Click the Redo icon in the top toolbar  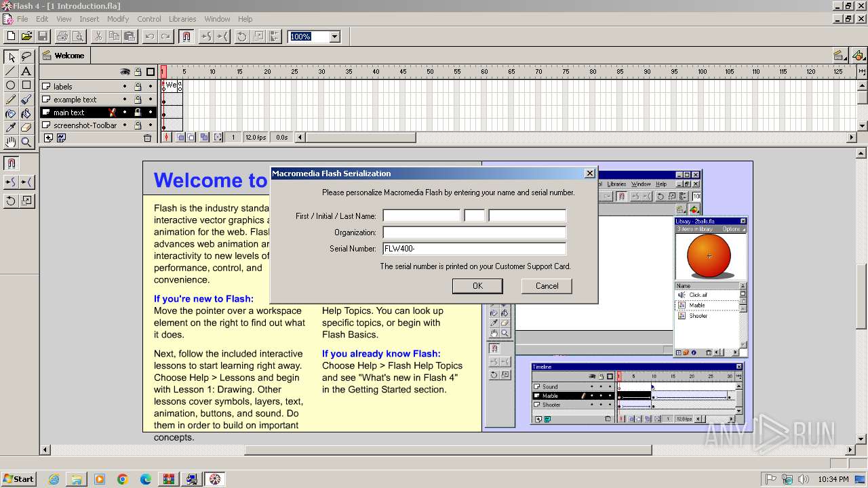pos(165,37)
